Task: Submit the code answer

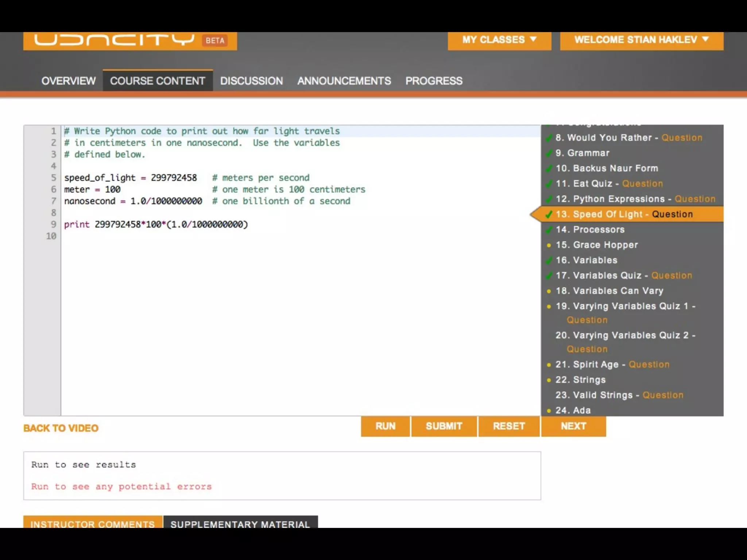Action: coord(444,426)
